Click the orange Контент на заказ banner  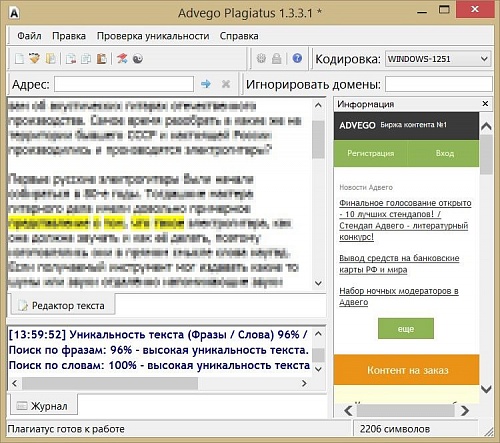(407, 370)
